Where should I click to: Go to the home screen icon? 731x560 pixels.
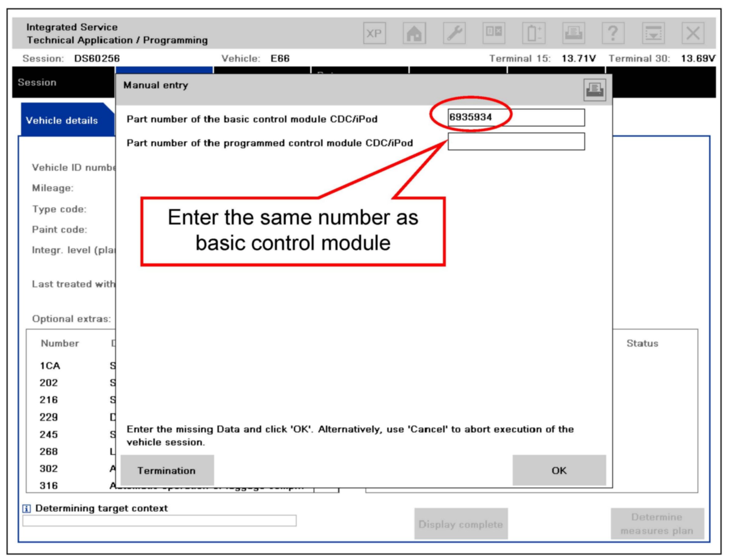pyautogui.click(x=414, y=33)
